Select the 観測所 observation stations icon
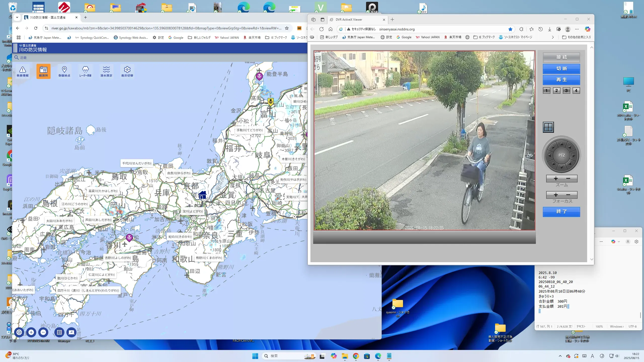This screenshot has height=362, width=644. (43, 71)
